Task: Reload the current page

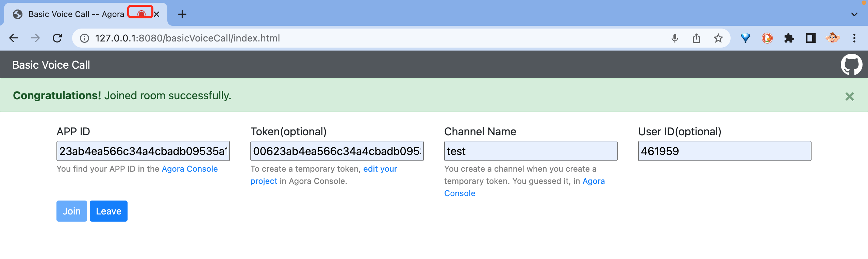Action: point(57,38)
